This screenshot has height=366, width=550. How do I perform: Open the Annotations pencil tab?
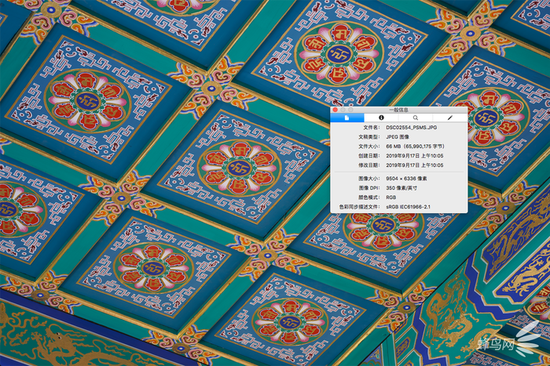coord(450,118)
